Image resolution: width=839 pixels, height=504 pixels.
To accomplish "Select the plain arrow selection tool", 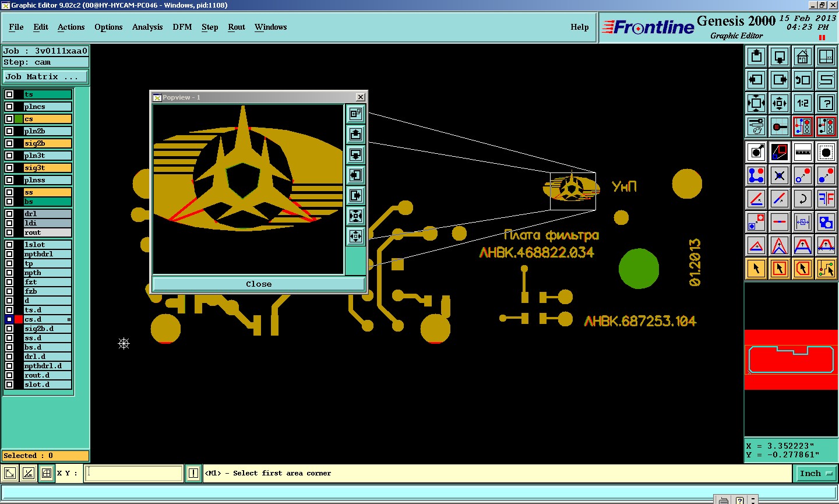I will coord(756,269).
